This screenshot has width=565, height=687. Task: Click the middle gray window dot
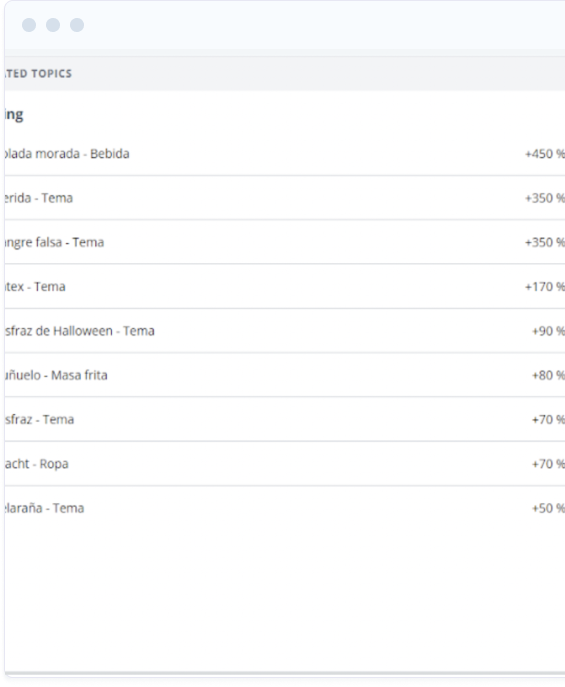pos(53,25)
